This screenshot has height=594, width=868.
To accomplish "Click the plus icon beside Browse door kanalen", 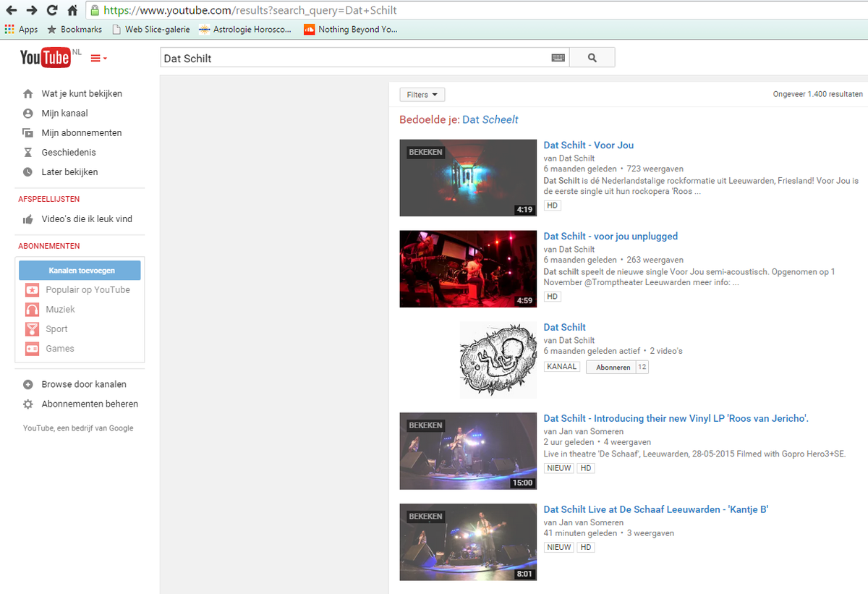I will [x=28, y=385].
